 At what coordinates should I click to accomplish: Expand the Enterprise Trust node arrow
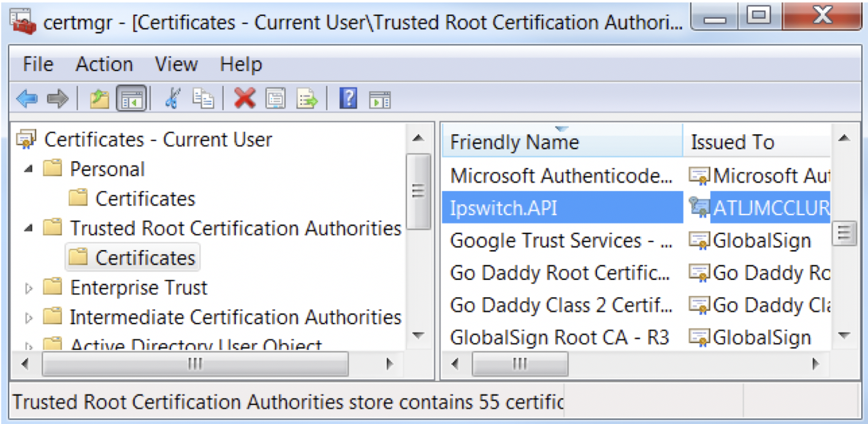point(29,288)
